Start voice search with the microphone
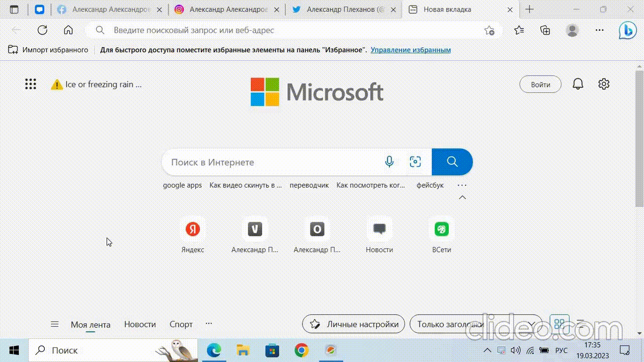Screen dimensions: 644x362 389,162
